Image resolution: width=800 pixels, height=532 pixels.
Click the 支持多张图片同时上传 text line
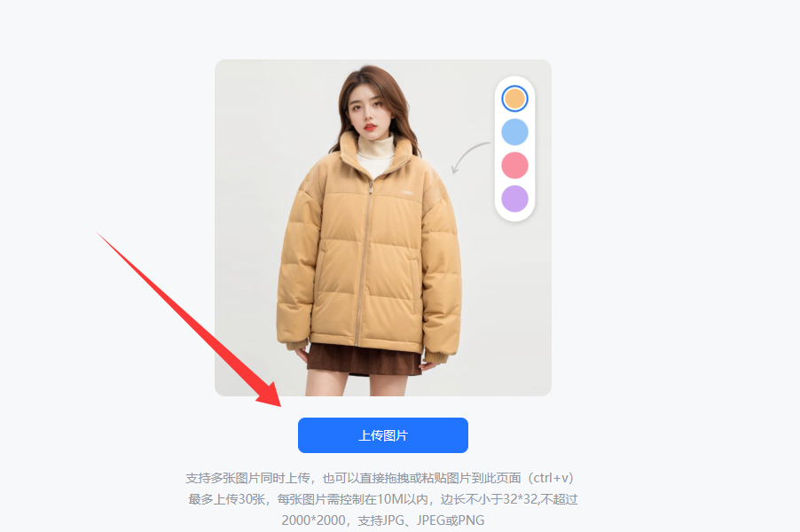pos(381,478)
